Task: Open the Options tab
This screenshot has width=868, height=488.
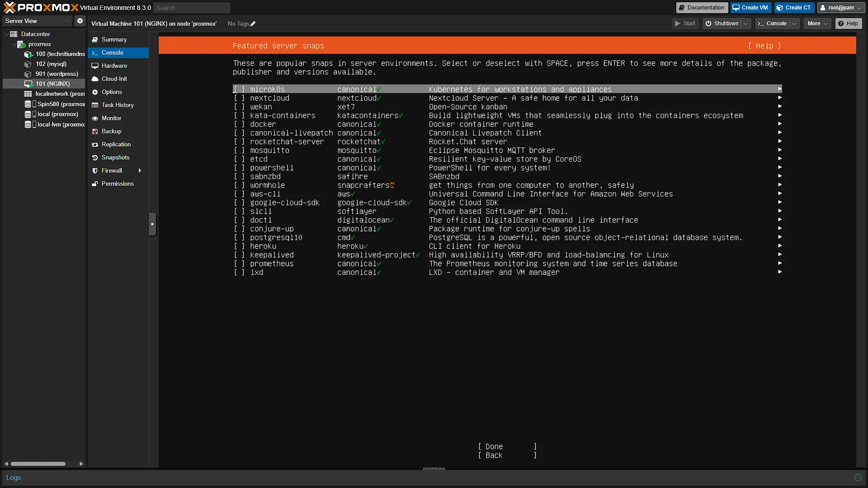Action: point(118,92)
